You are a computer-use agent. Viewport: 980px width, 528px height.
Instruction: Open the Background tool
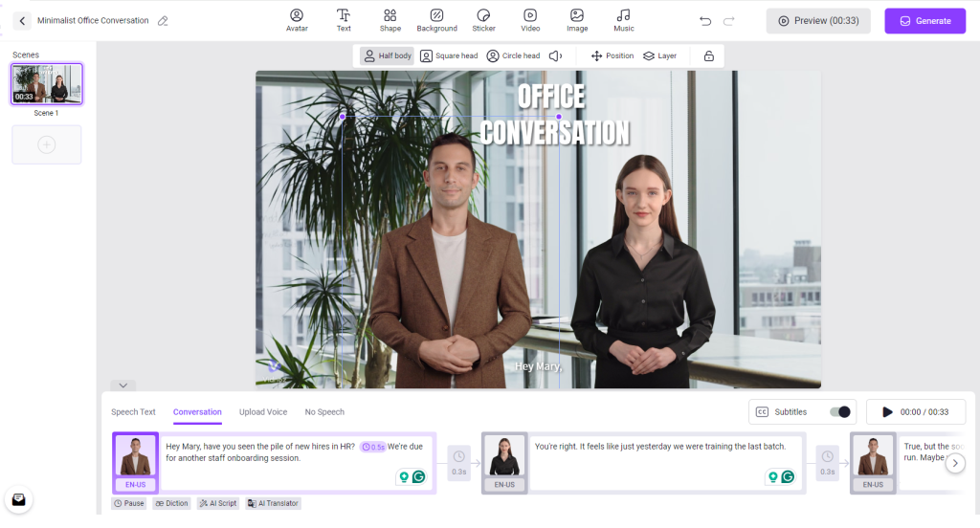(436, 20)
